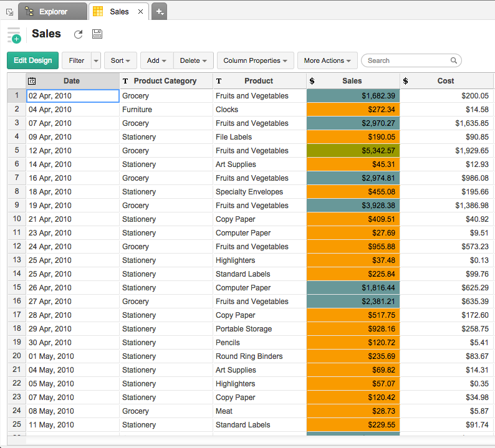Click the calendar icon in the Date header
This screenshot has height=448, width=495.
(32, 81)
